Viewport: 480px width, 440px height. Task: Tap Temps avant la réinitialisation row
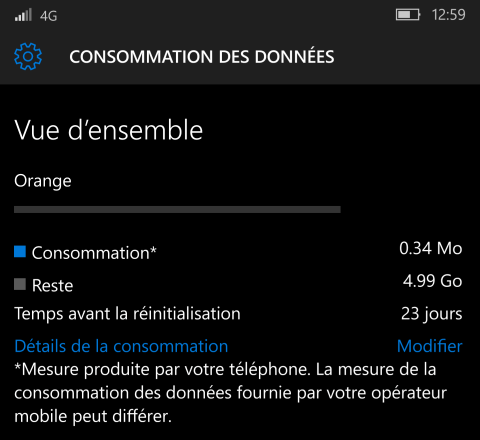click(x=238, y=314)
